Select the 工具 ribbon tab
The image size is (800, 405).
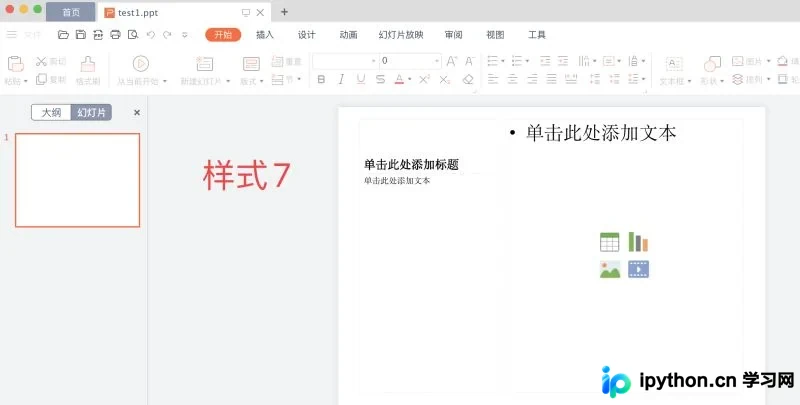click(x=537, y=35)
